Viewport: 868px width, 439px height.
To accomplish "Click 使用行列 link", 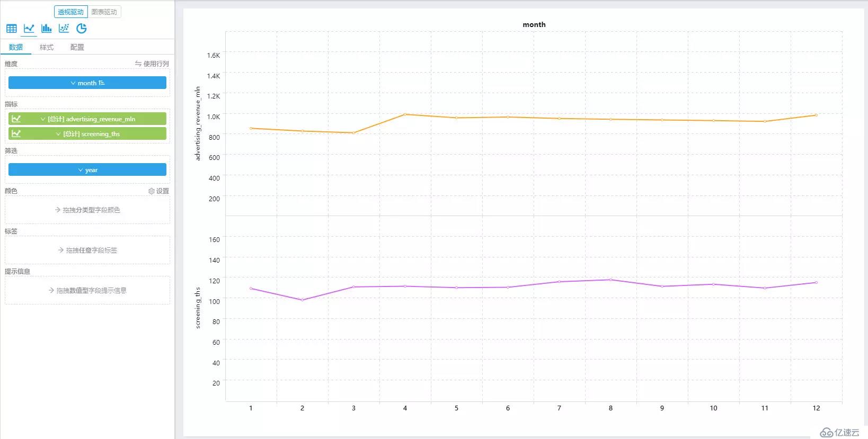I will pos(156,64).
